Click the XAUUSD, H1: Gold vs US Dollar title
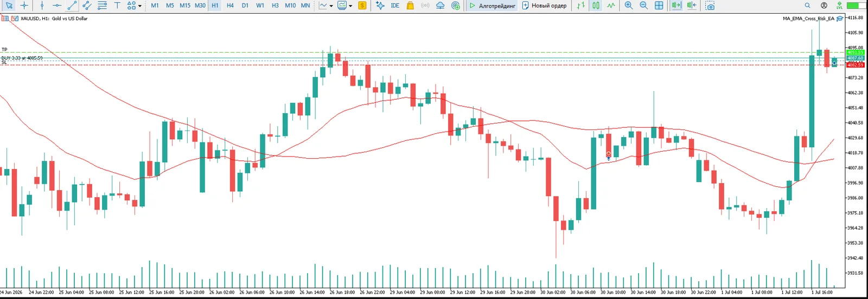Viewport: 868px width, 299px height. [54, 18]
